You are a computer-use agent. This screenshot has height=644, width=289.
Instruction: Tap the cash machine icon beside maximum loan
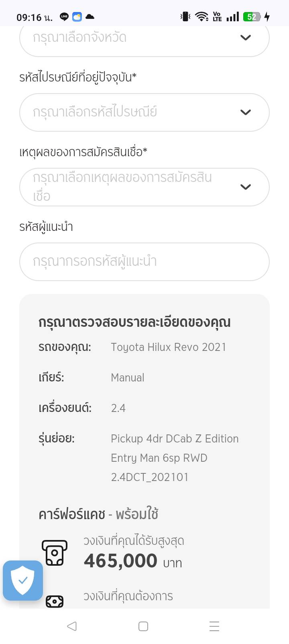(55, 553)
